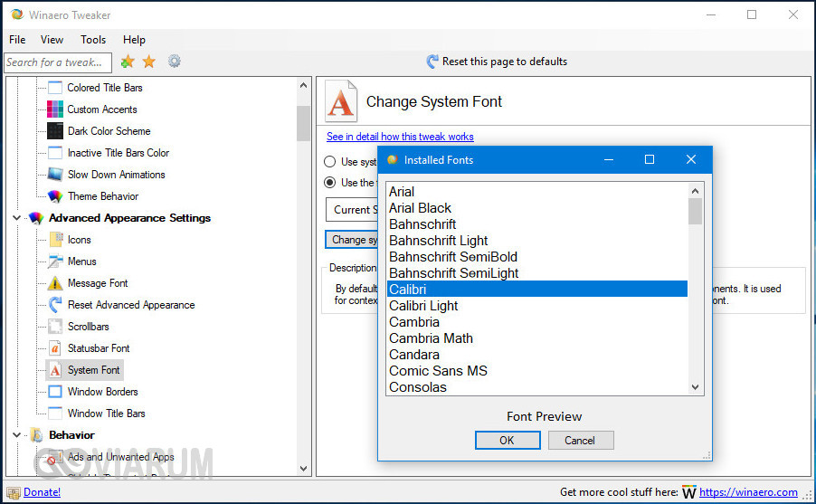Select Comic Sans MS font
This screenshot has width=816, height=504.
537,371
